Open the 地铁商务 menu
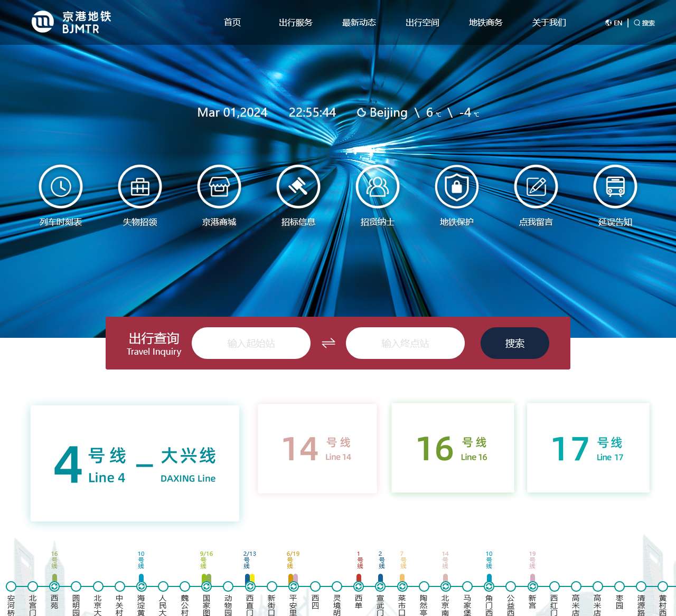 486,22
